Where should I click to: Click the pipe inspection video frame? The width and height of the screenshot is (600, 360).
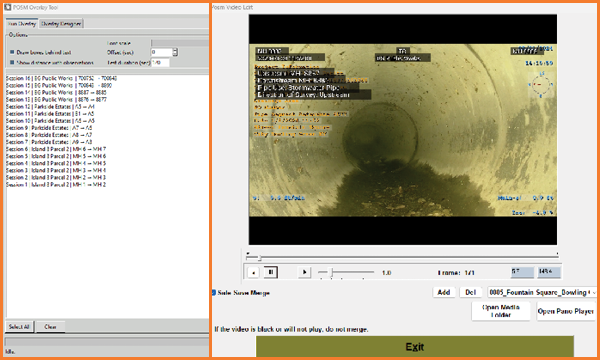coord(403,130)
